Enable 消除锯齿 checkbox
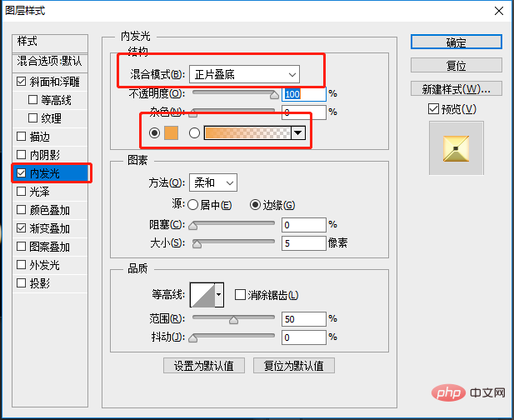Viewport: 514px width, 420px height. tap(240, 295)
